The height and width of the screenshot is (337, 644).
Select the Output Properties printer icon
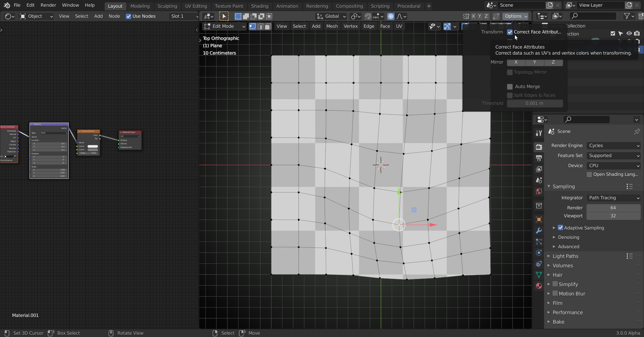click(x=539, y=158)
